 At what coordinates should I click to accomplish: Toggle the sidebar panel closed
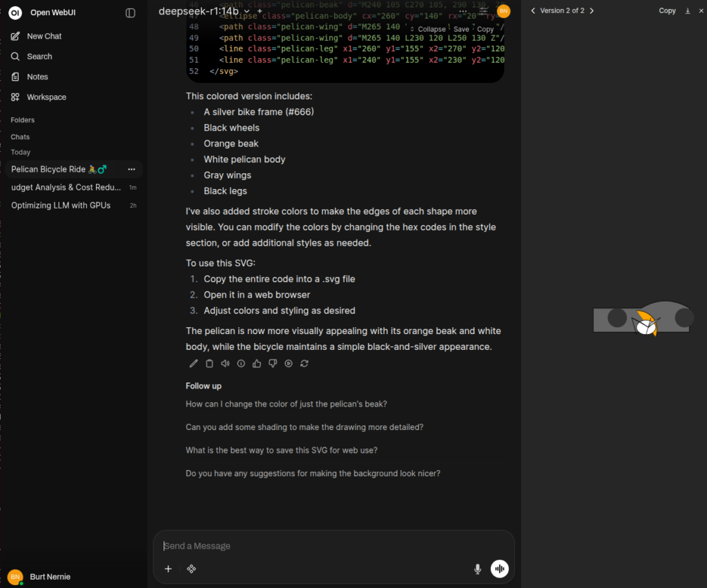(130, 13)
